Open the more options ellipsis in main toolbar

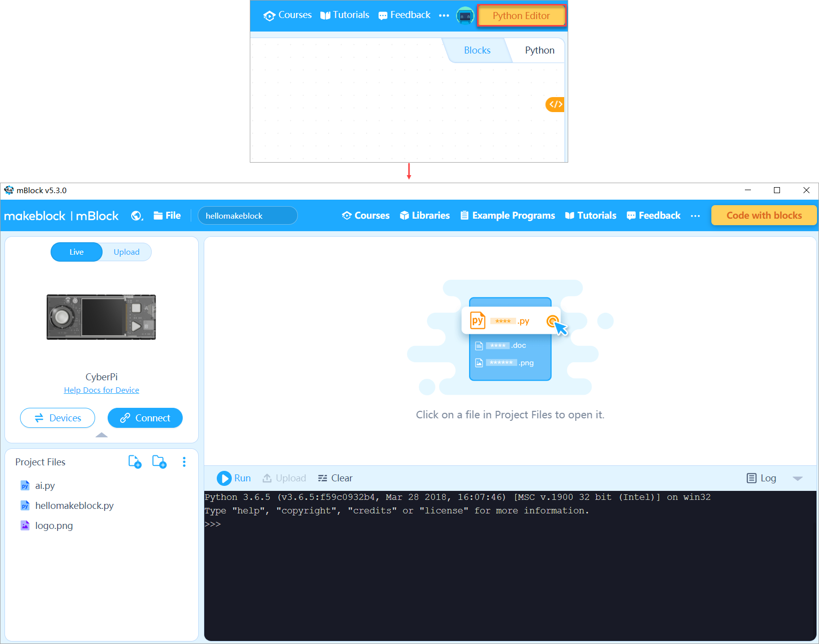695,216
